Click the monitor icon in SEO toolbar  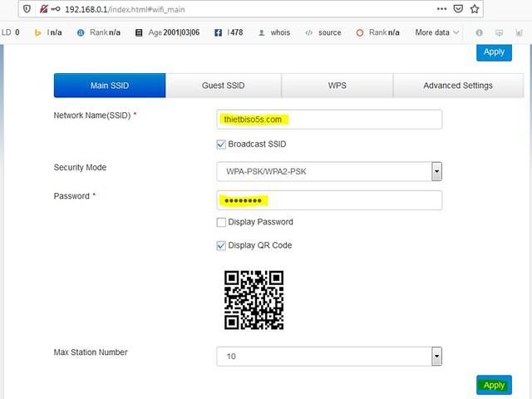[x=499, y=32]
